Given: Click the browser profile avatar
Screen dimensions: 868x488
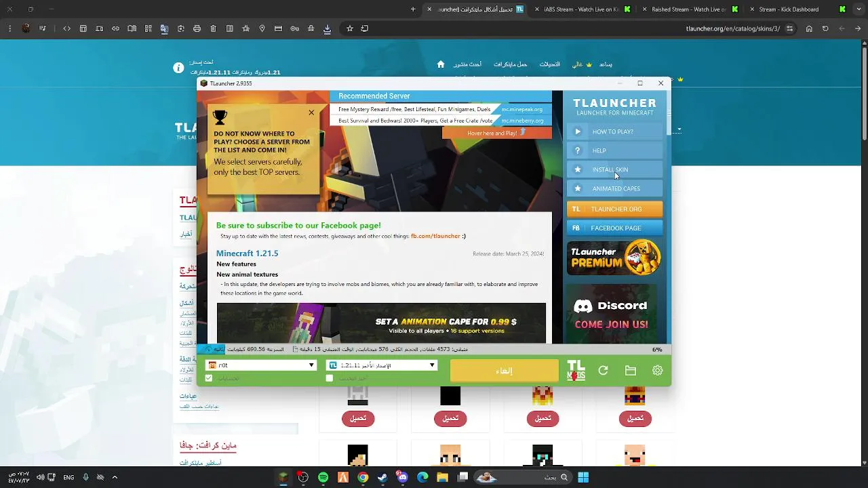Looking at the screenshot, I should pyautogui.click(x=26, y=28).
